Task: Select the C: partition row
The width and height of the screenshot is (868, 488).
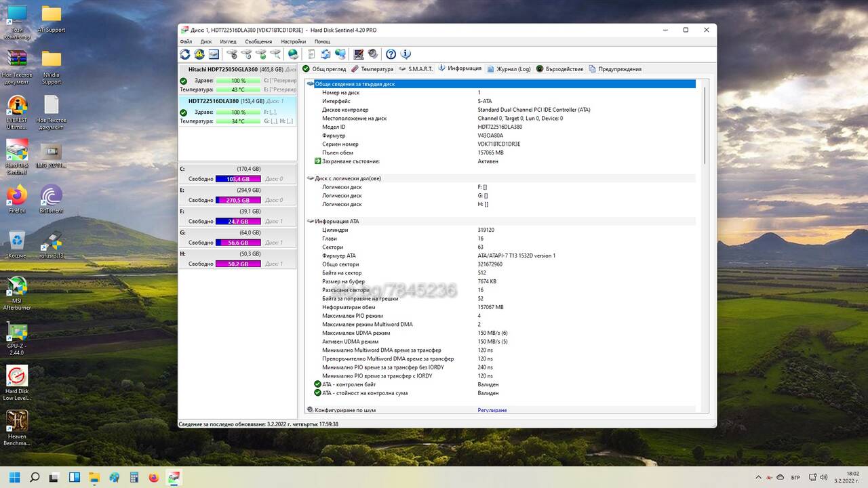Action: (x=237, y=174)
